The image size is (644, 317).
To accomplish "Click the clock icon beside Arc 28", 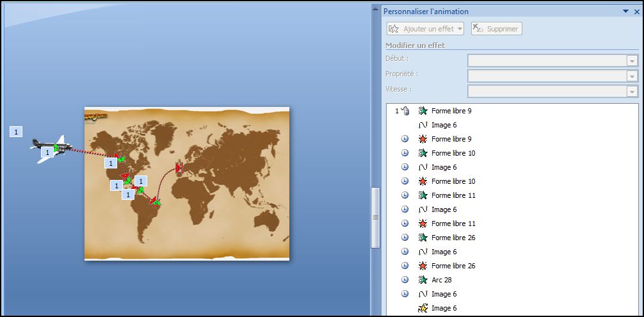I will click(x=405, y=280).
